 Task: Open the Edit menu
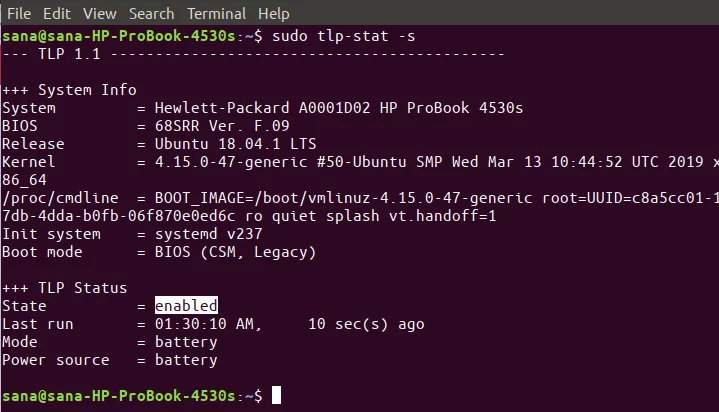pos(57,14)
